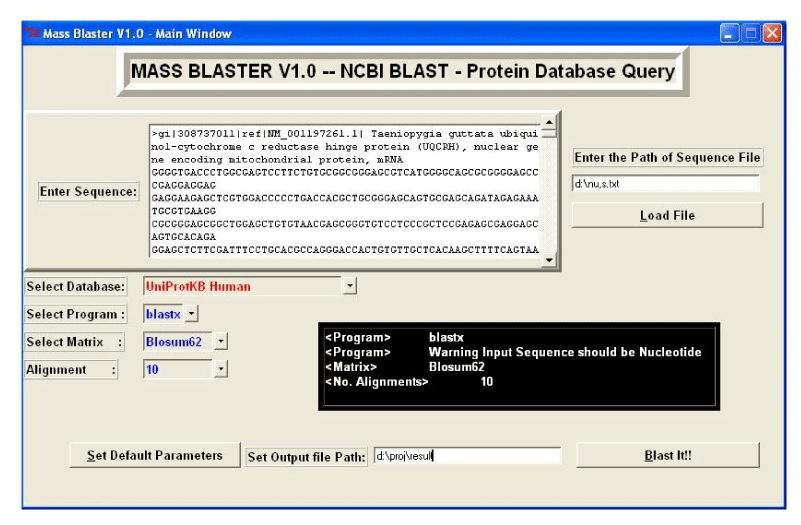Click the Matrix Blosum62 line in console

click(x=405, y=367)
